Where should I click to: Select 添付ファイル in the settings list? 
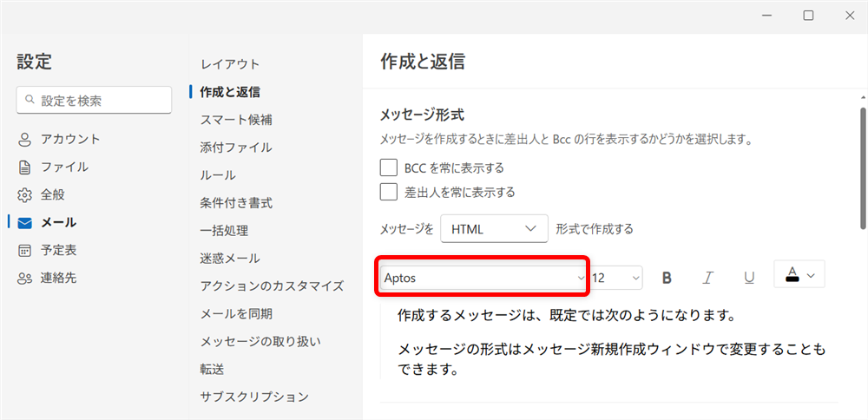[235, 148]
